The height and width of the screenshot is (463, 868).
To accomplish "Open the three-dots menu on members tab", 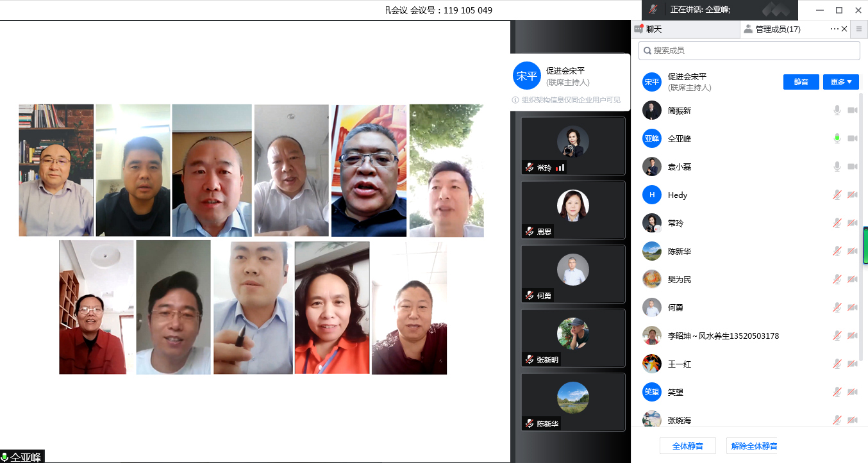I will click(834, 29).
